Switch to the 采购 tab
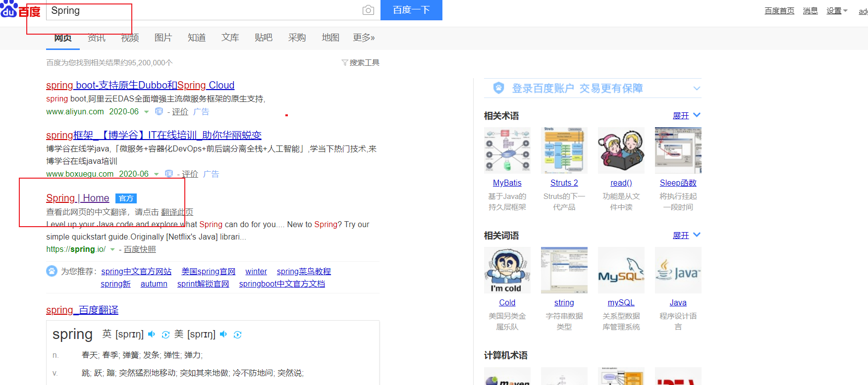The height and width of the screenshot is (385, 868). point(297,38)
